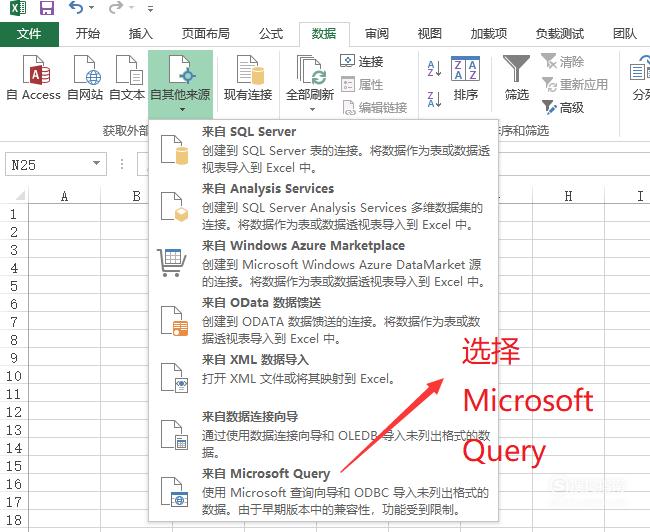The width and height of the screenshot is (650, 532).
Task: Switch to the 页面布局 tab
Action: (x=206, y=34)
